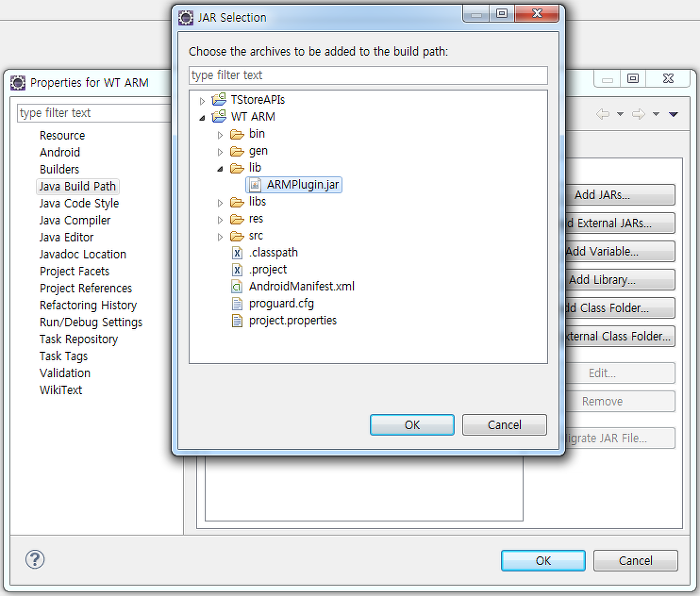Click the Add Library... button
700x596 pixels.
click(621, 280)
